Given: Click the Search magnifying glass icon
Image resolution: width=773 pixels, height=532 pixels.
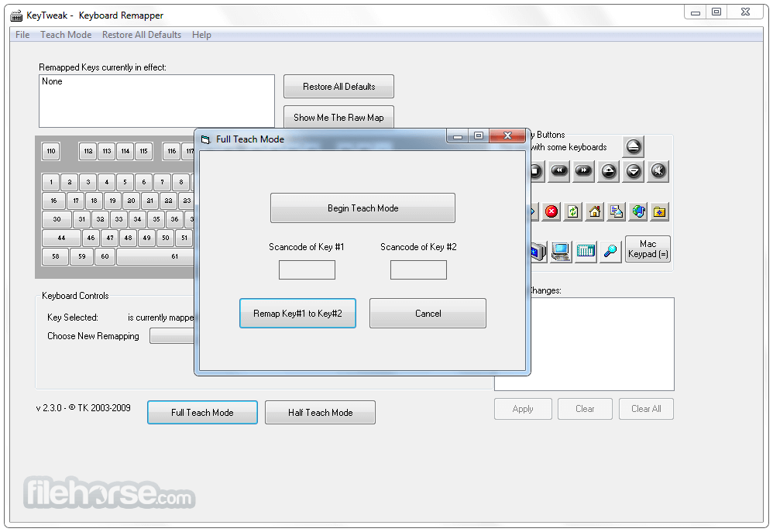Looking at the screenshot, I should [x=610, y=252].
